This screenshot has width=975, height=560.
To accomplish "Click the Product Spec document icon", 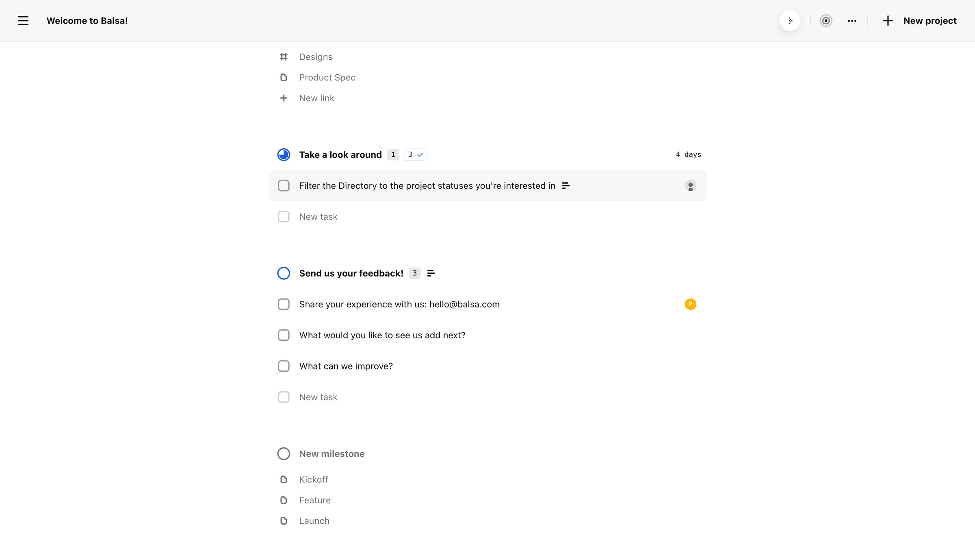I will pyautogui.click(x=284, y=77).
